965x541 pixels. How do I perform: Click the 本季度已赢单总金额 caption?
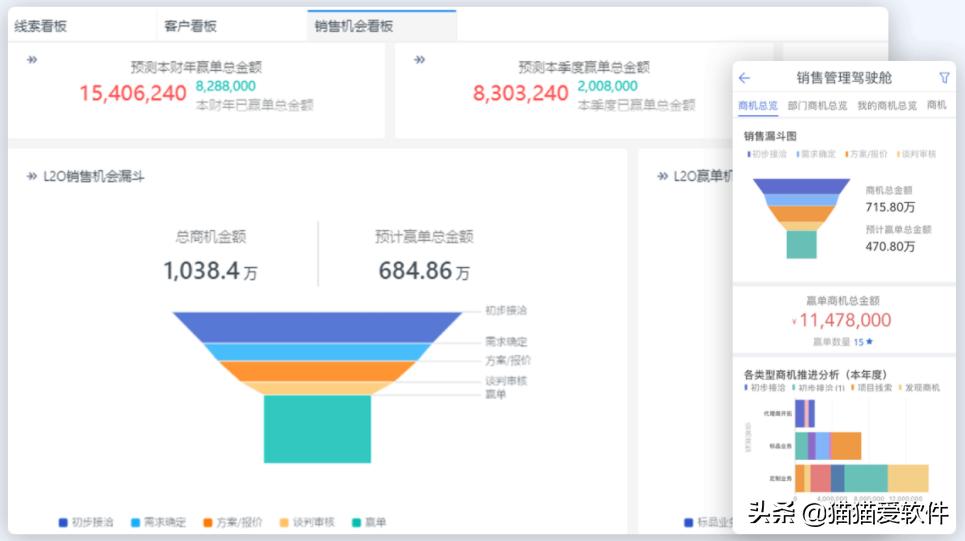pos(636,105)
